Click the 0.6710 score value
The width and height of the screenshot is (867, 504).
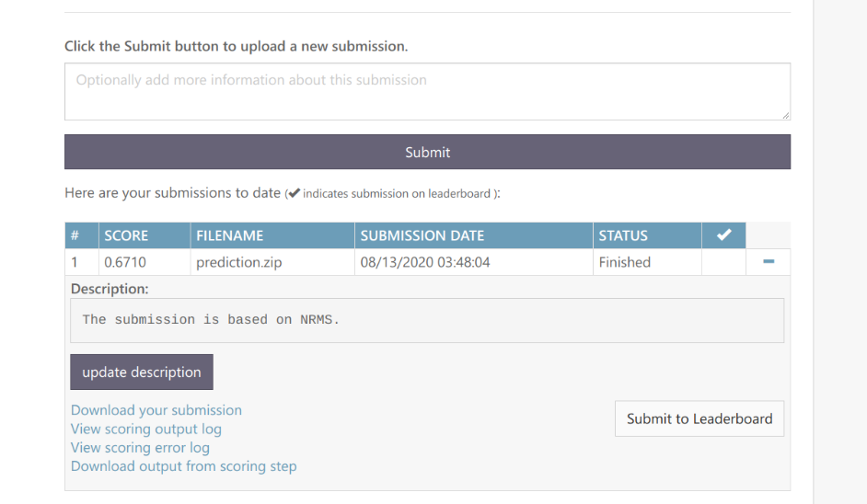[x=125, y=262]
